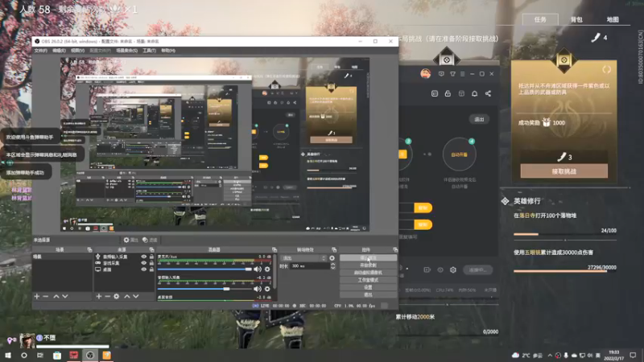Open the File menu in OBS

(x=41, y=51)
